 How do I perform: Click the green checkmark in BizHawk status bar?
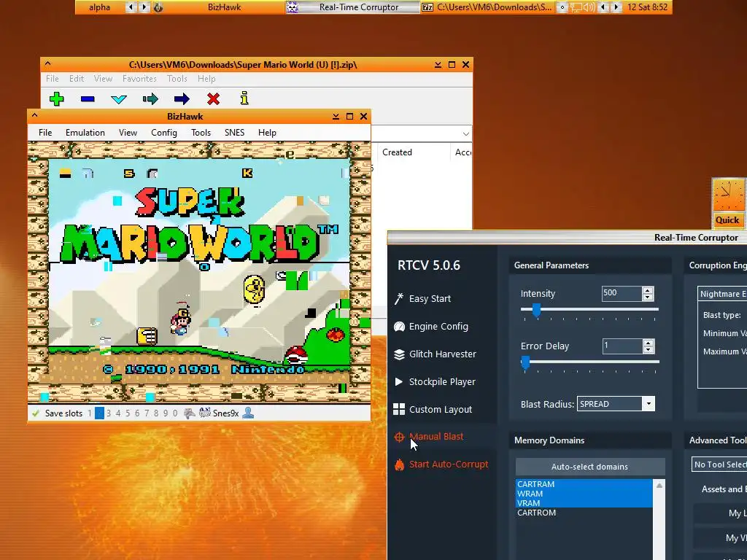pos(35,413)
